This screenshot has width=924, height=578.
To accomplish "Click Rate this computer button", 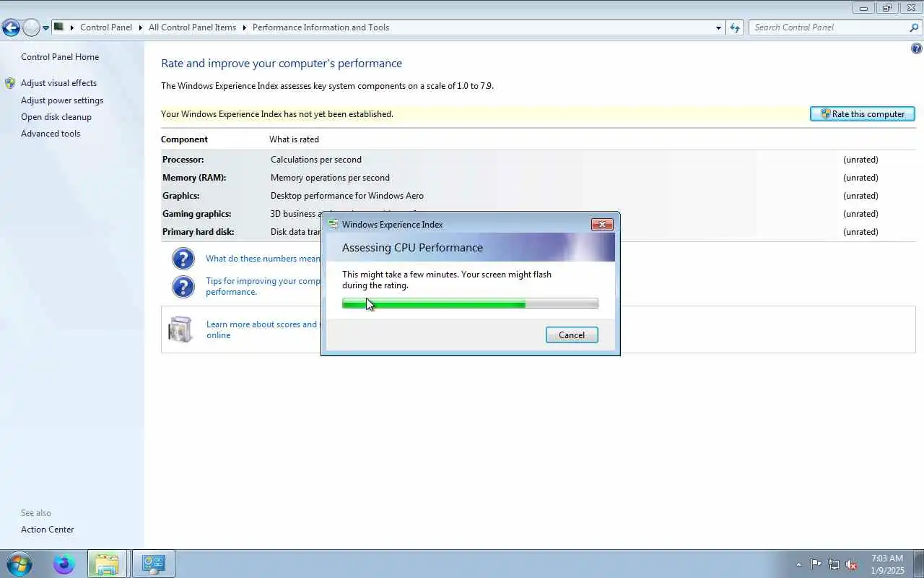I will (863, 114).
